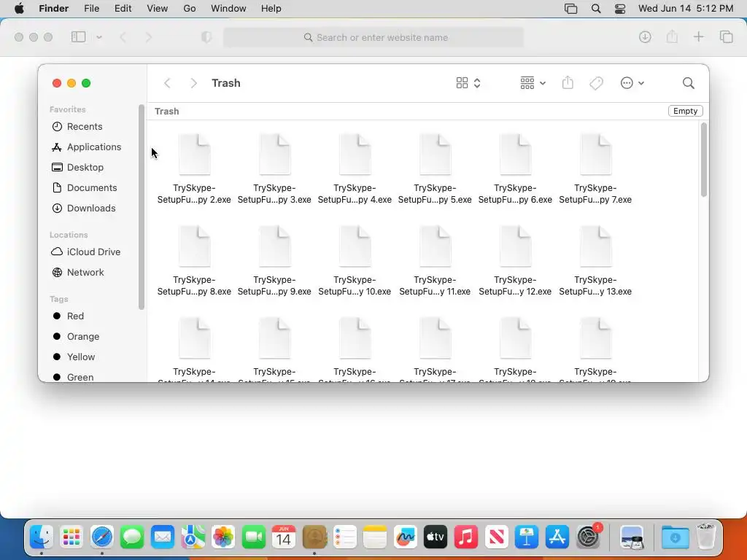The image size is (747, 560).
Task: Open Freeform app in Dock
Action: click(x=405, y=537)
